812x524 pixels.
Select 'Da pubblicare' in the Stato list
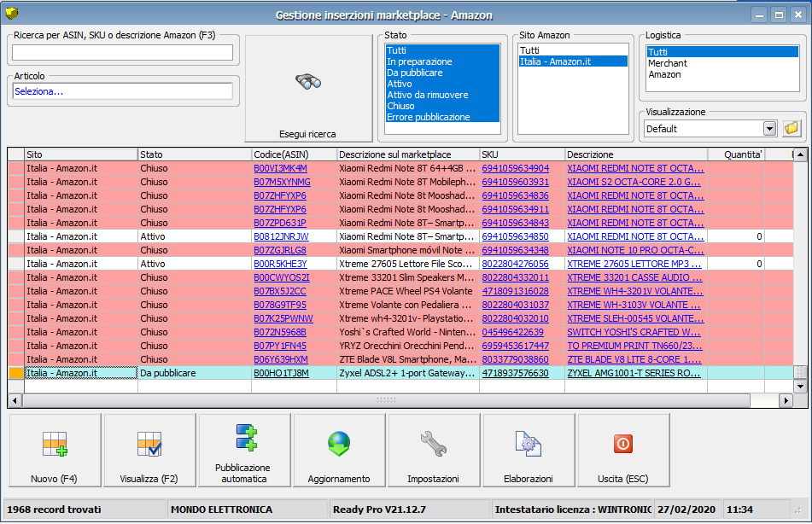[442, 73]
